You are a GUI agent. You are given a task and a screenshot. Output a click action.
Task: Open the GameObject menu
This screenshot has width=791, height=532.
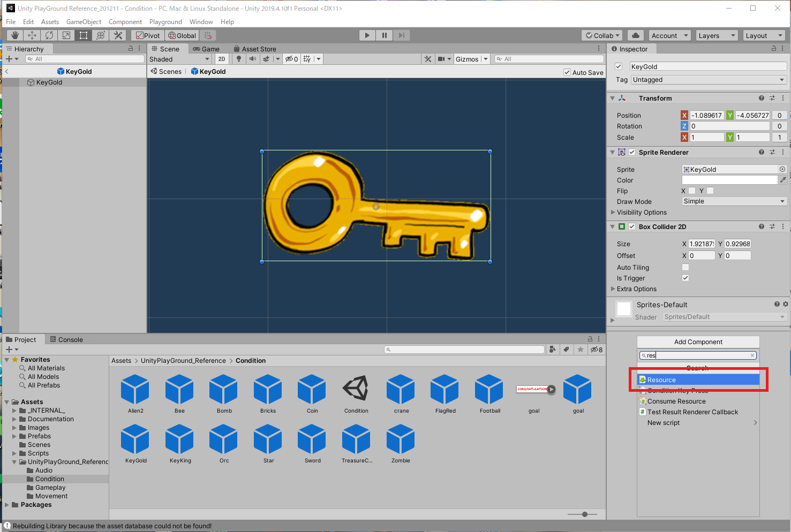[84, 22]
